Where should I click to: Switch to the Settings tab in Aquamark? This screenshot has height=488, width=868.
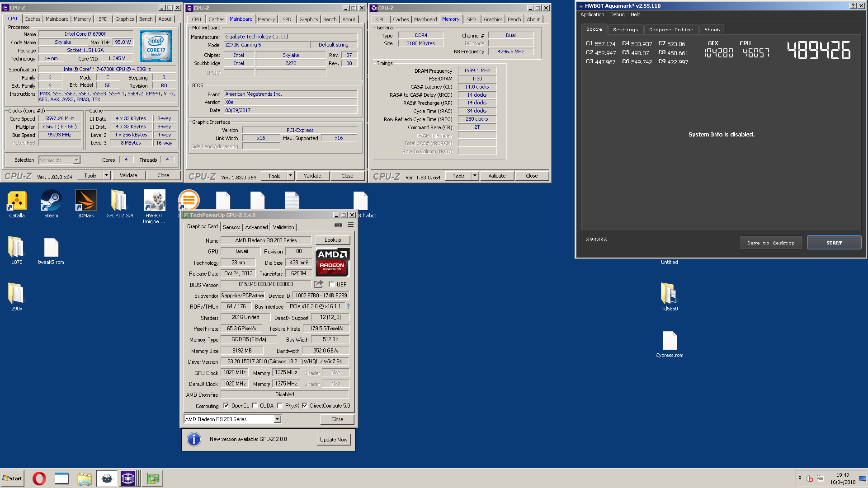(x=625, y=29)
